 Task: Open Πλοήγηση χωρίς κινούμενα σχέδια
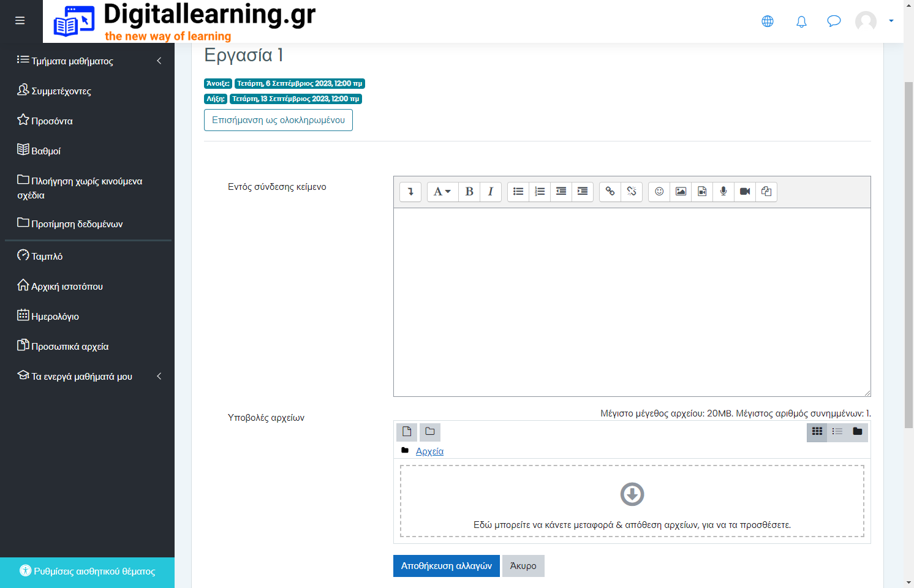pos(80,187)
